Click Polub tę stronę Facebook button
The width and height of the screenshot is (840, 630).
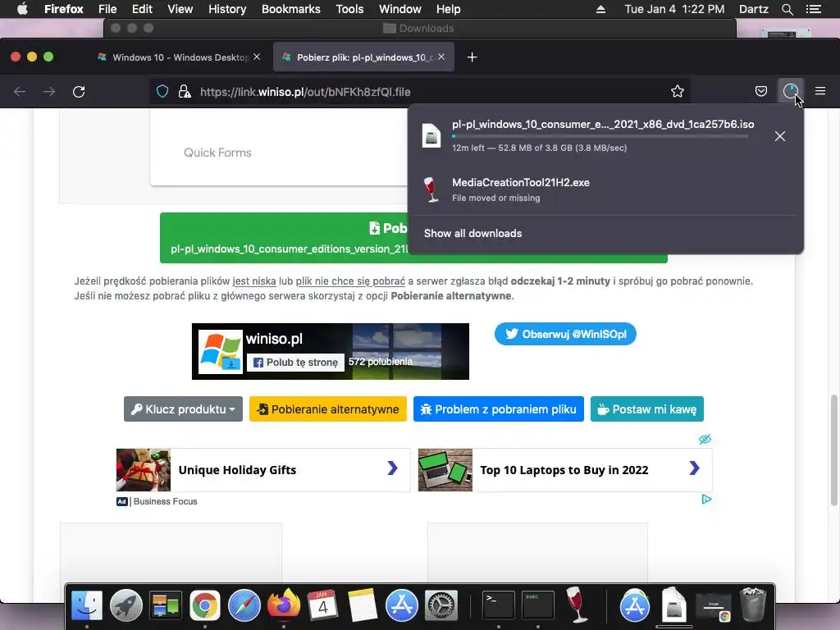[295, 363]
